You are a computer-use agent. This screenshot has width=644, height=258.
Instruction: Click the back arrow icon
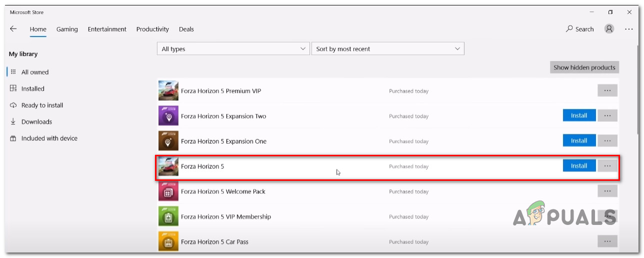click(x=13, y=29)
